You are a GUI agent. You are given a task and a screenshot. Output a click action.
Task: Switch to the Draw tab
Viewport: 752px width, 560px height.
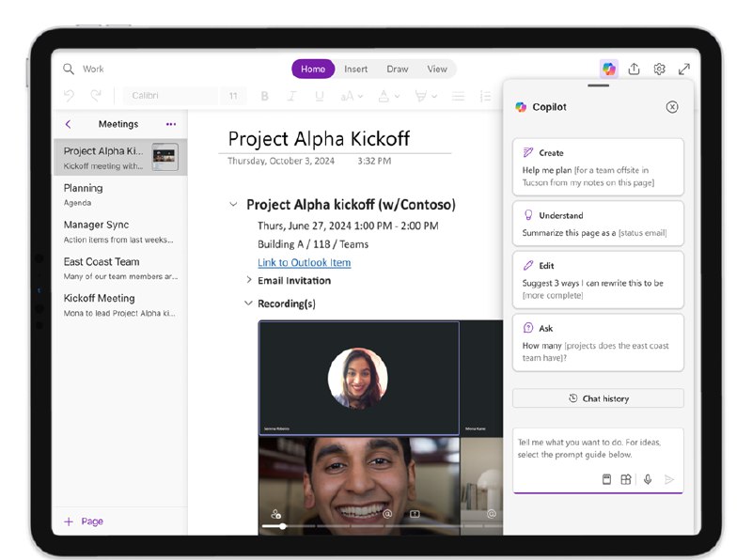pyautogui.click(x=398, y=69)
